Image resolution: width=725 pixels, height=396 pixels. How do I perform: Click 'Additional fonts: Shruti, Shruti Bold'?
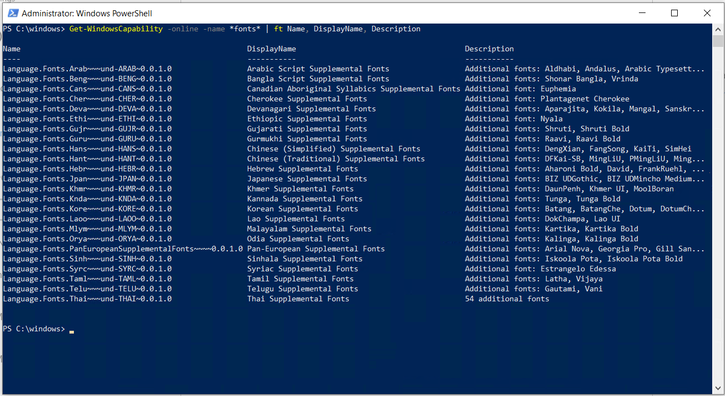click(x=547, y=129)
